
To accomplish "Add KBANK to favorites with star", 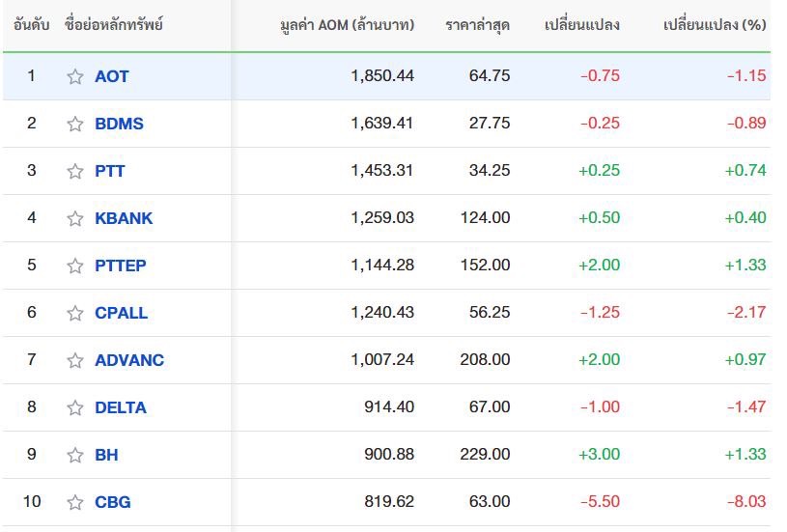I will (x=75, y=218).
